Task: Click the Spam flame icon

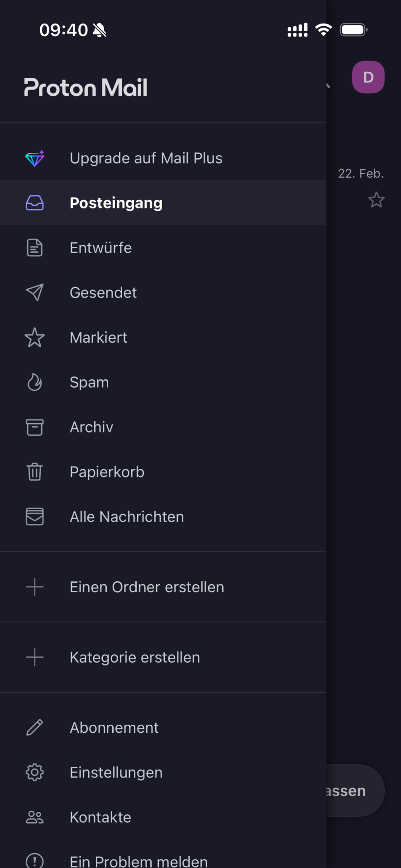Action: (x=35, y=382)
